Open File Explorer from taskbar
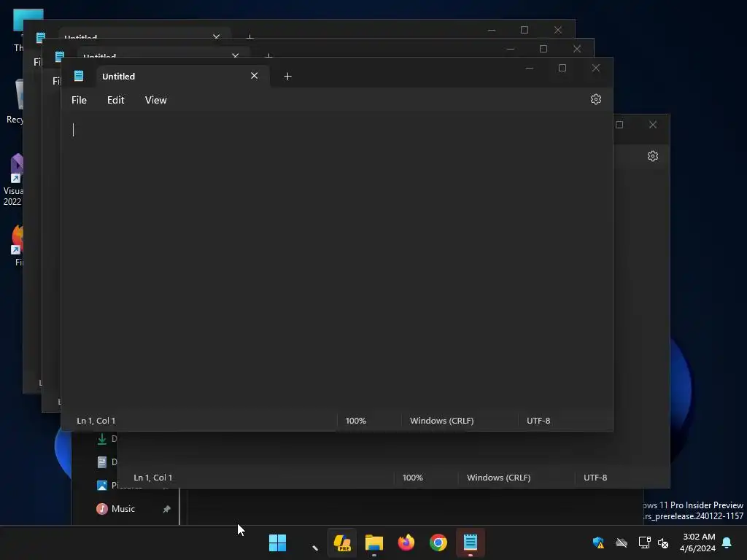Viewport: 747px width, 560px height. (x=374, y=542)
